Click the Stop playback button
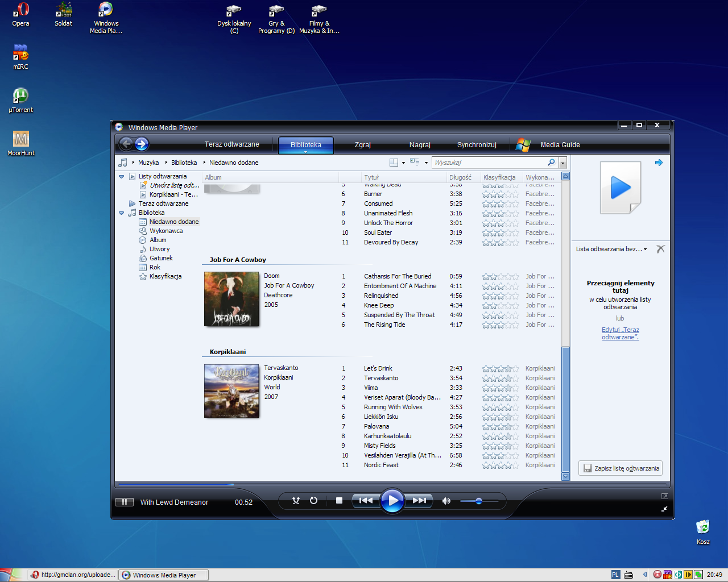 point(339,501)
